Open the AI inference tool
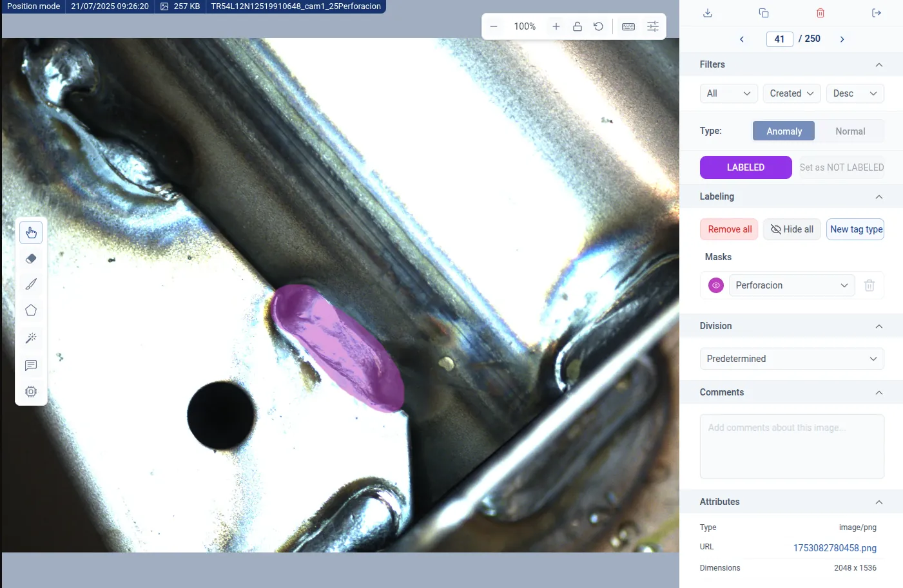The image size is (903, 588). 31,391
